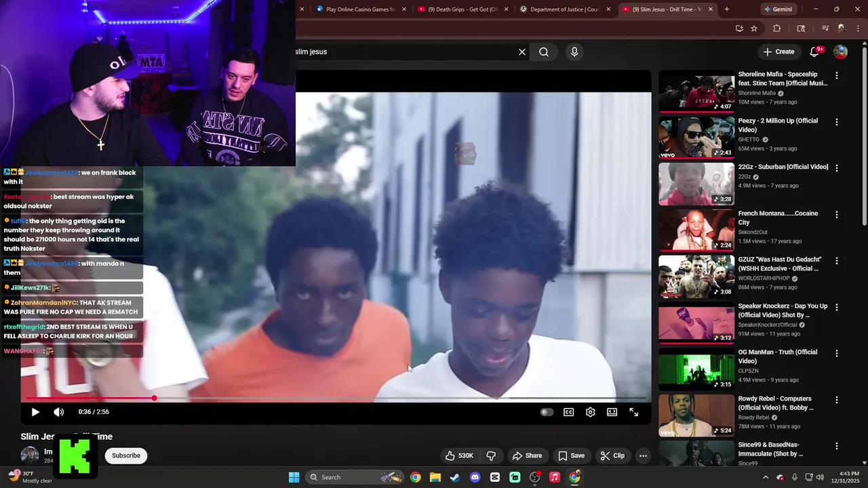Install app icon in address bar

[739, 28]
